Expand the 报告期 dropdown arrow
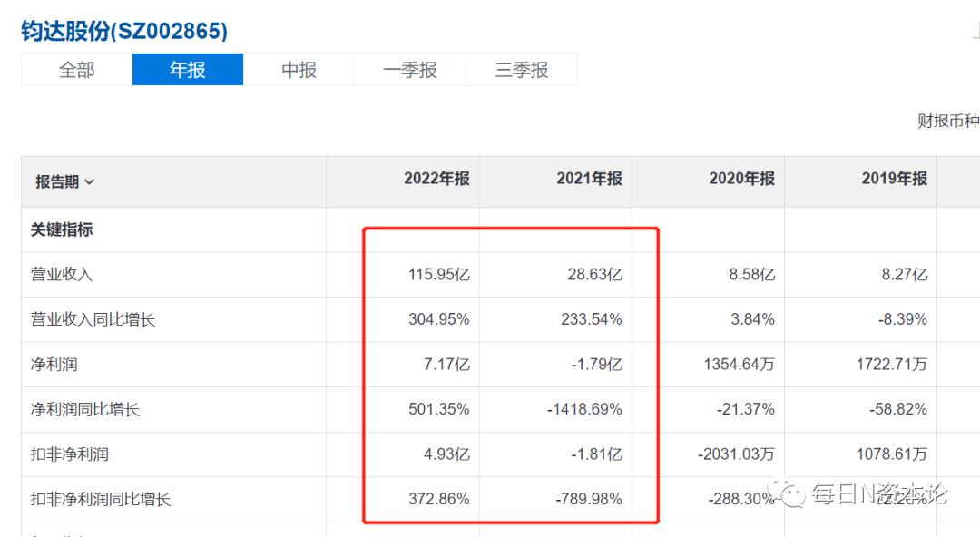 89,182
